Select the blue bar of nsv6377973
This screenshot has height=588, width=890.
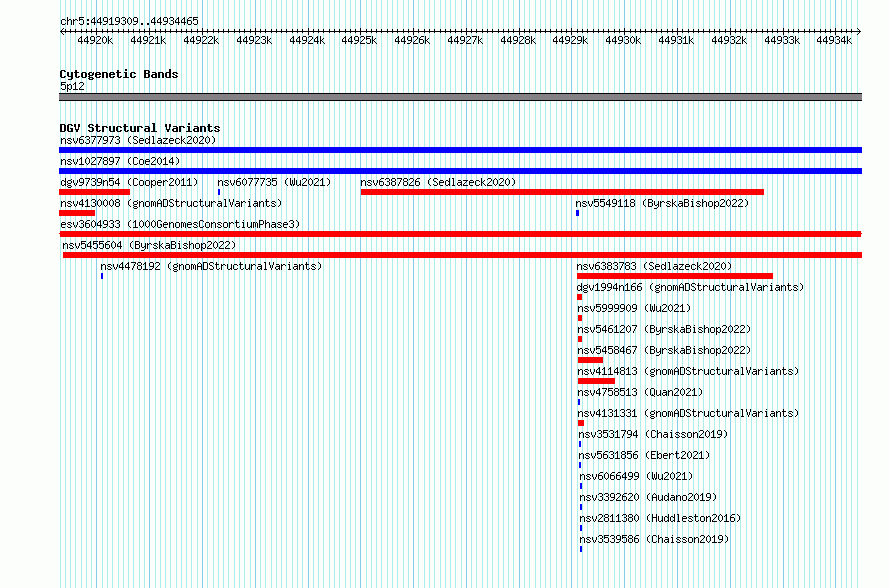[x=460, y=150]
